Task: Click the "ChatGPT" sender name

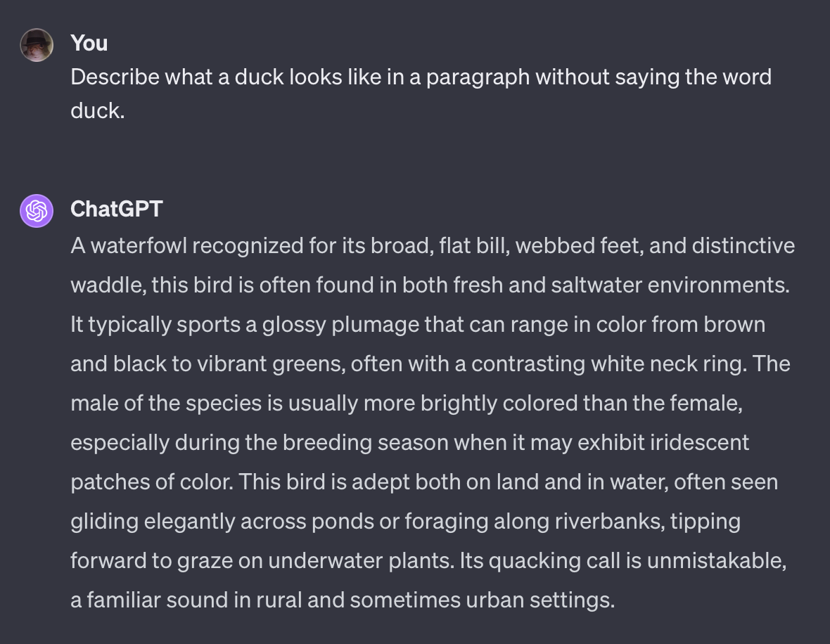Action: click(117, 209)
